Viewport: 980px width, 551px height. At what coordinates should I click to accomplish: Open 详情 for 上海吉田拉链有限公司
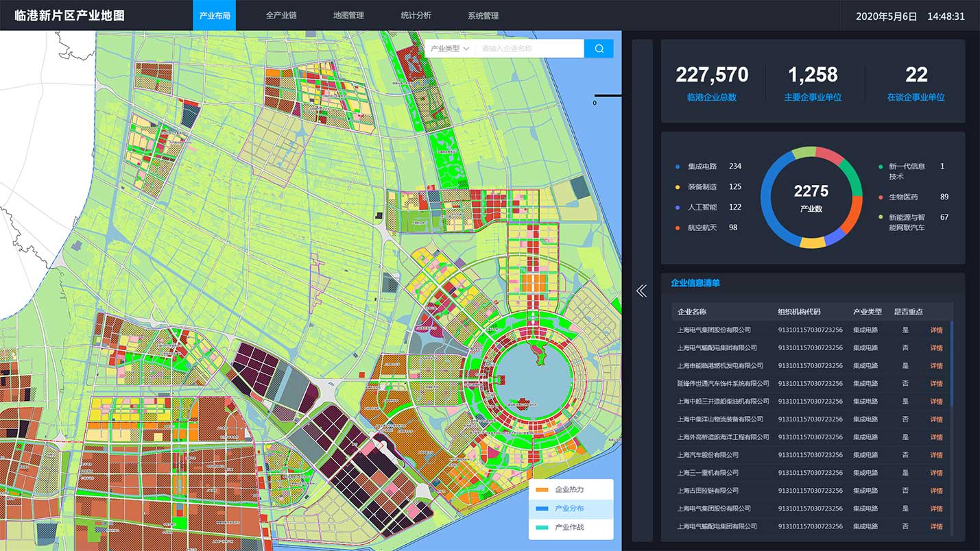tap(936, 490)
